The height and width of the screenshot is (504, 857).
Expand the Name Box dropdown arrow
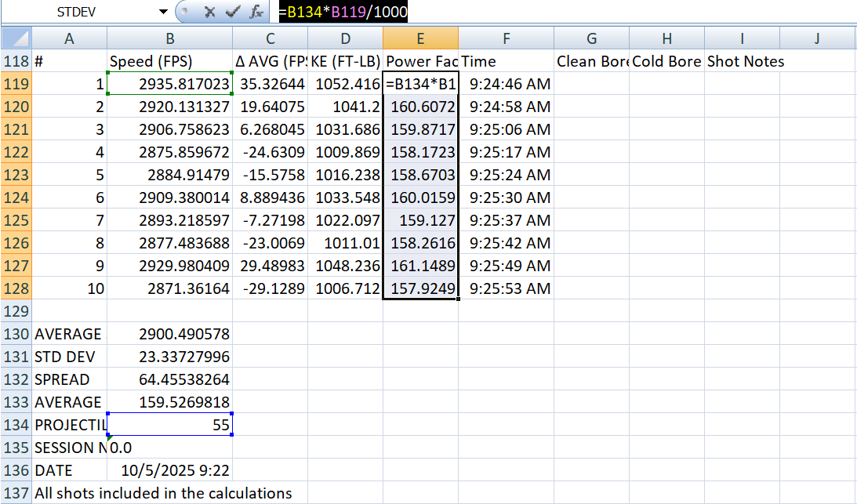pyautogui.click(x=163, y=12)
